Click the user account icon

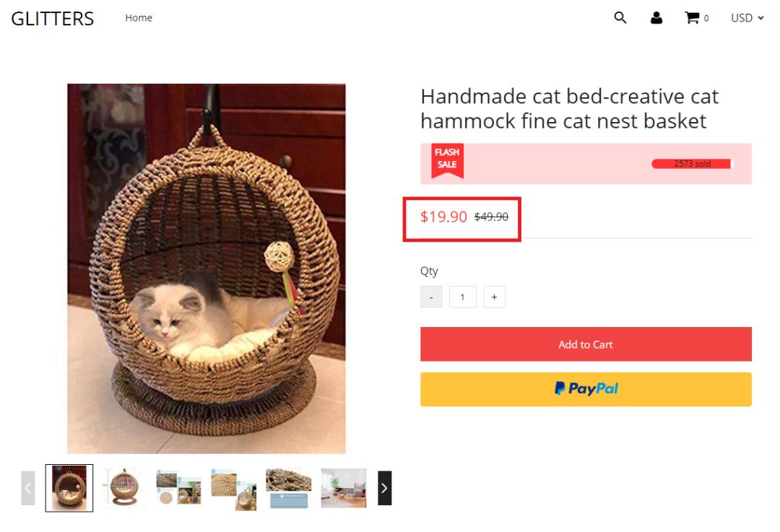click(x=656, y=18)
